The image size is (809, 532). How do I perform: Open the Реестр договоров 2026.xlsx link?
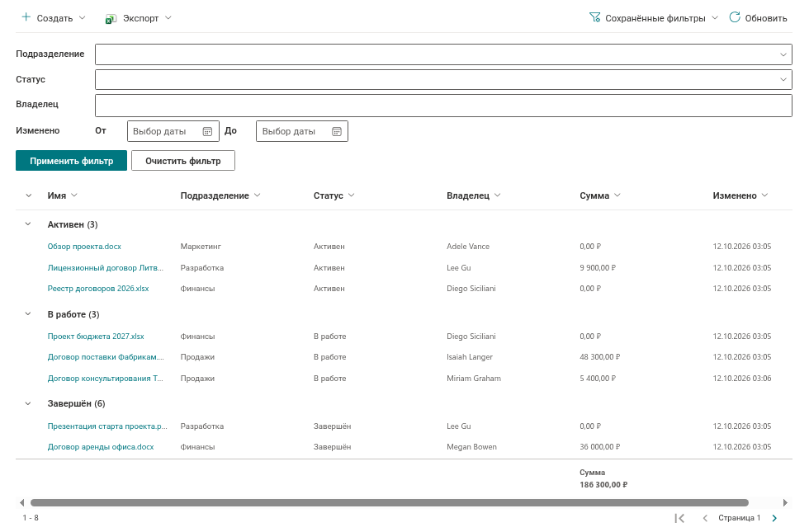98,289
